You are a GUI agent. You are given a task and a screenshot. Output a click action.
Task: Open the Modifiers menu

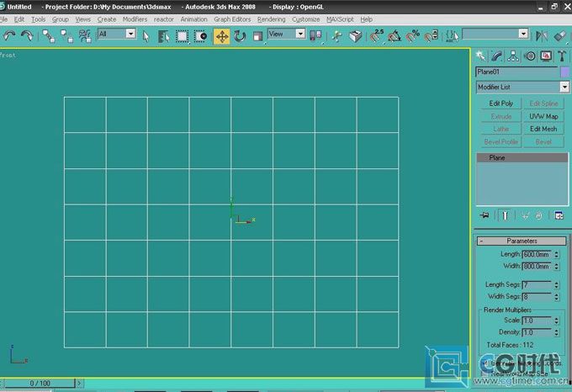pos(135,19)
